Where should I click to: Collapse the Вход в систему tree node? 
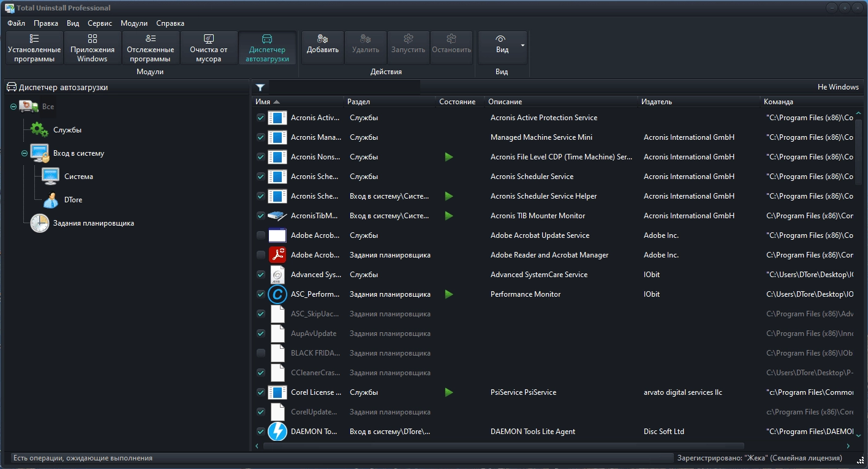tap(25, 153)
